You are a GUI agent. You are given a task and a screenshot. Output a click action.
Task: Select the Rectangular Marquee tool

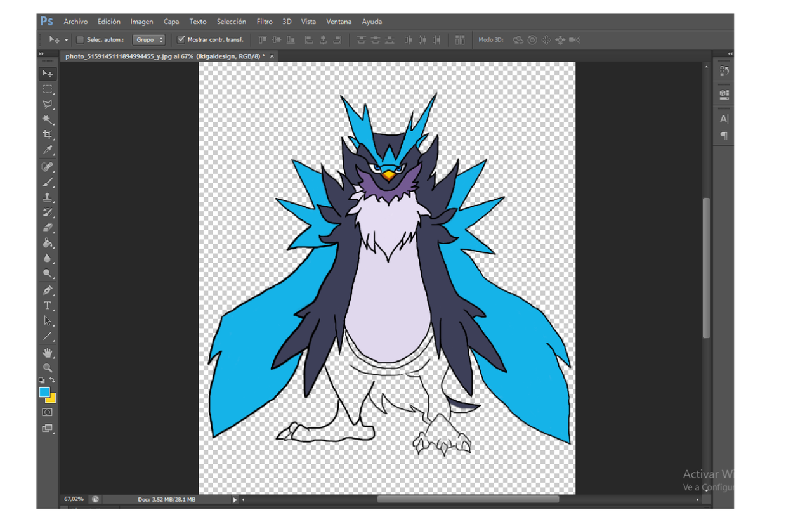pos(48,89)
